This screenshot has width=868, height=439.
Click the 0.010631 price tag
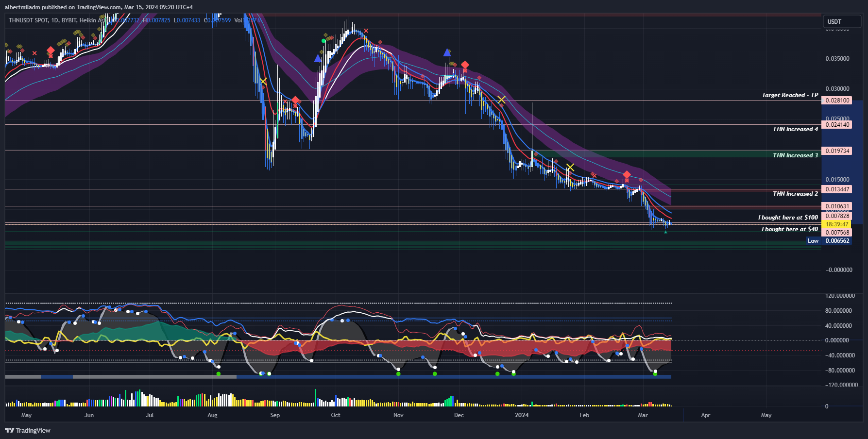tap(836, 206)
